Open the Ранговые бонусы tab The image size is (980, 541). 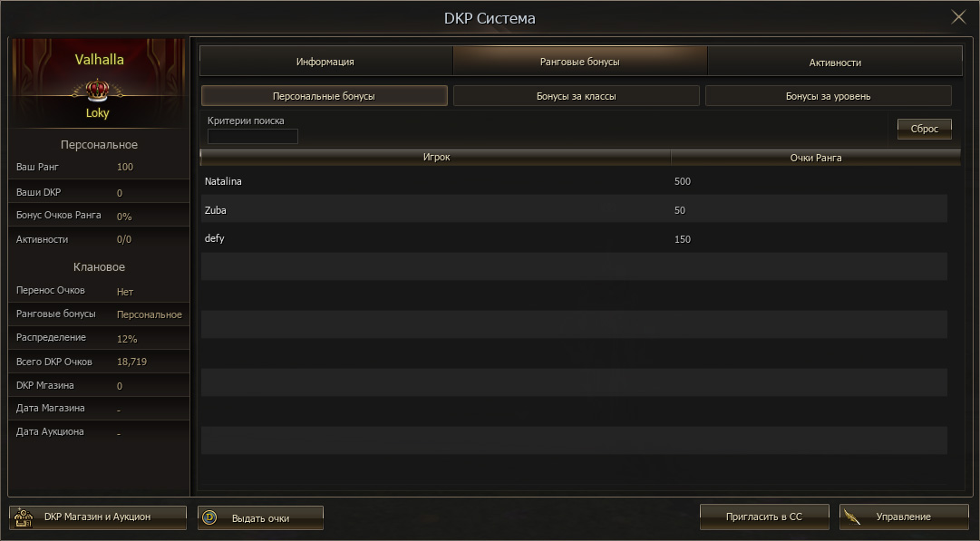pyautogui.click(x=579, y=62)
